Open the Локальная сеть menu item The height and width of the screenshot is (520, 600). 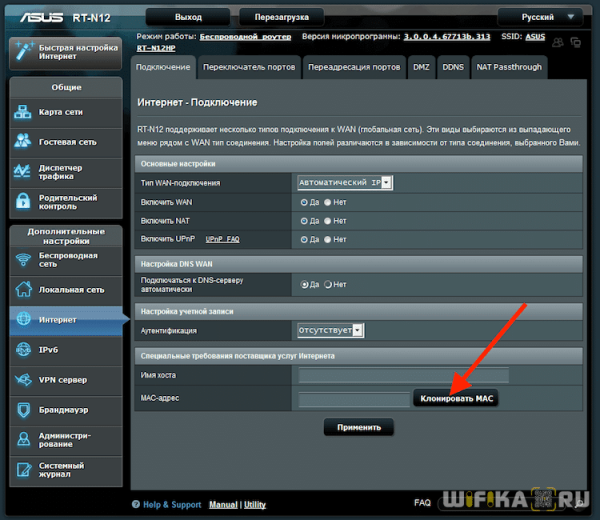[66, 290]
